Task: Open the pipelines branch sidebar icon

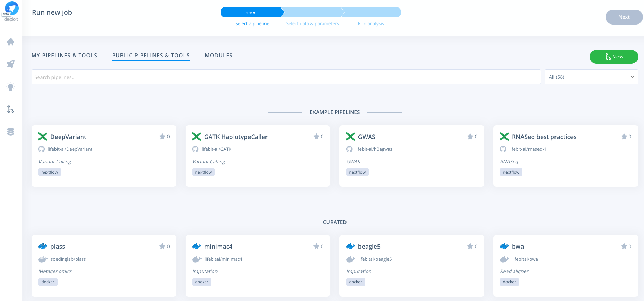Action: 11,109
